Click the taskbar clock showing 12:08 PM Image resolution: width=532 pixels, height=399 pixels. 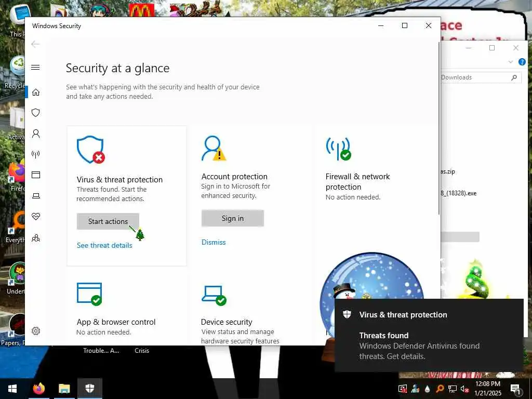(488, 389)
